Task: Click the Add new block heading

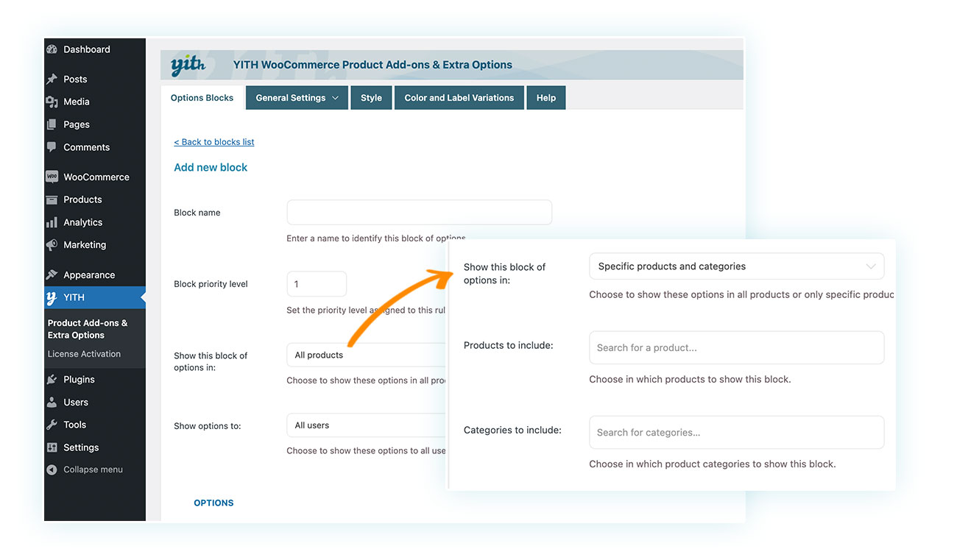Action: pyautogui.click(x=211, y=168)
